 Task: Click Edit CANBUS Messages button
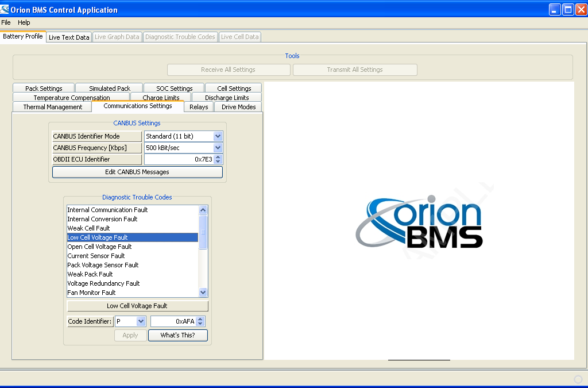137,172
